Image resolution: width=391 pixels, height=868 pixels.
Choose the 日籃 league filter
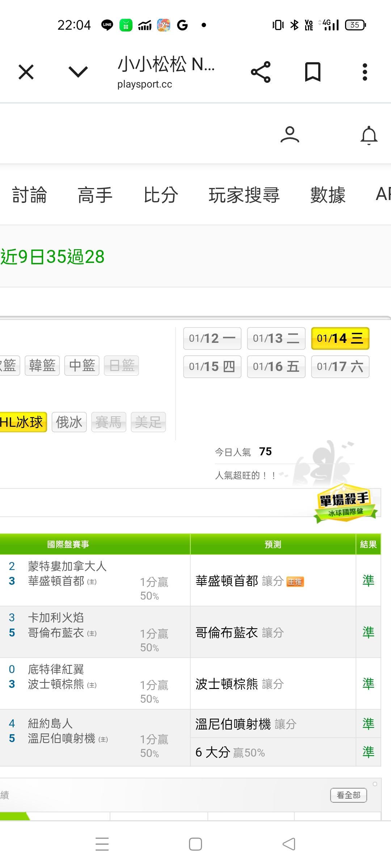point(122,365)
